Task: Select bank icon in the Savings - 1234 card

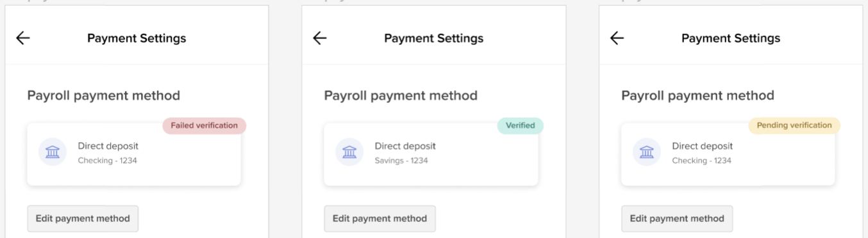Action: (x=349, y=152)
